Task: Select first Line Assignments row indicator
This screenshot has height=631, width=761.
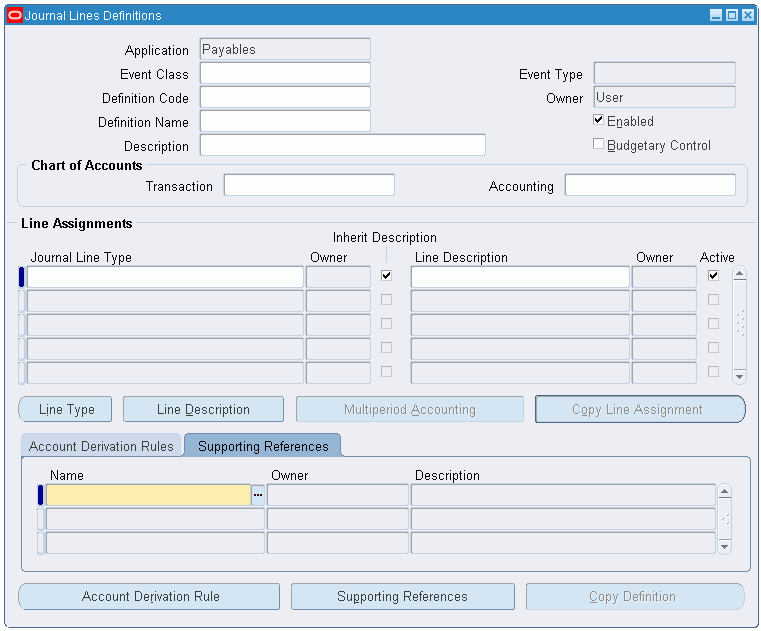Action: pos(21,277)
